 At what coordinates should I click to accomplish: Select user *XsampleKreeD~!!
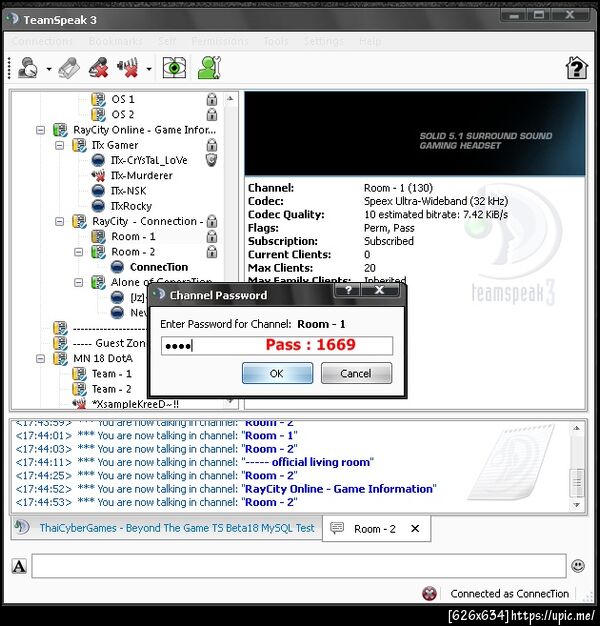click(135, 404)
